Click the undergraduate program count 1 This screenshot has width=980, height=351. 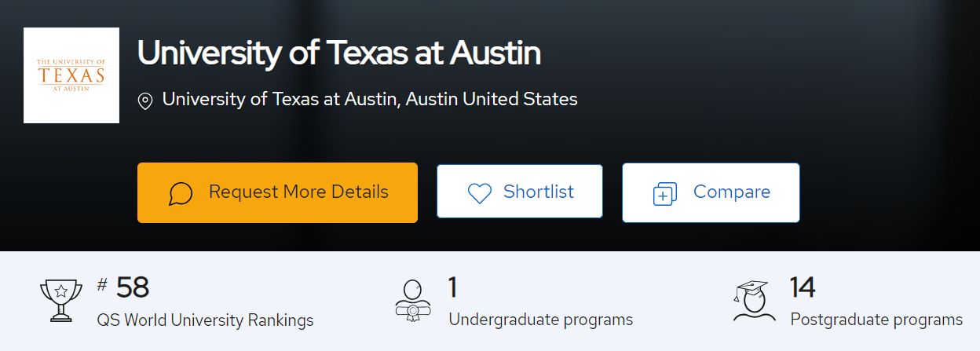coord(452,288)
